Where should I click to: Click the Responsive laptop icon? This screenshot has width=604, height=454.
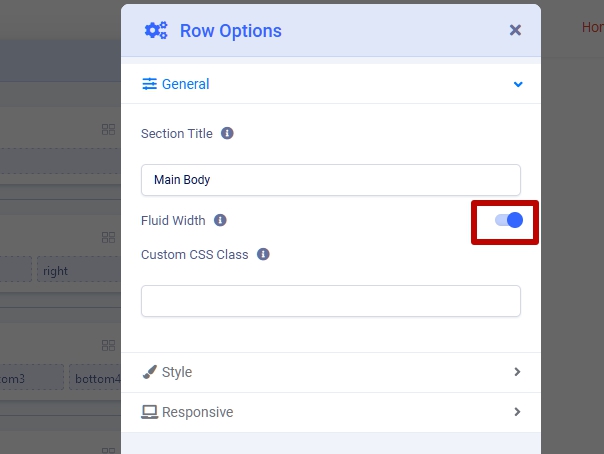click(149, 412)
